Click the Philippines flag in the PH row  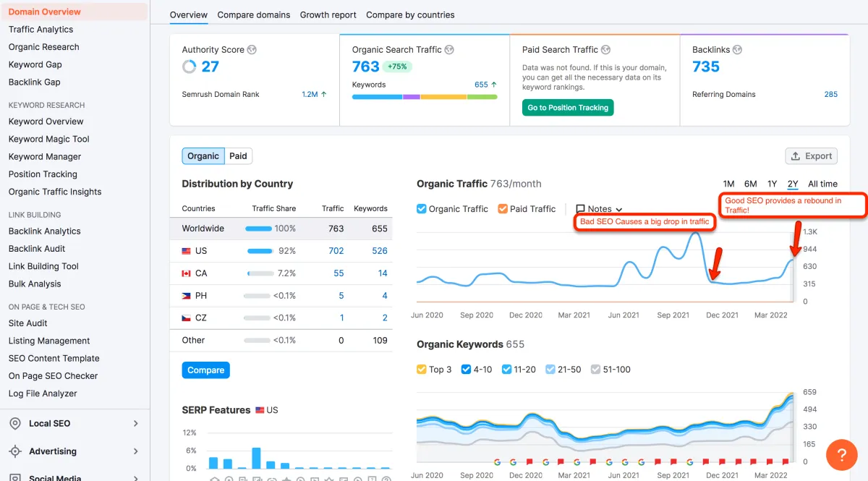coord(187,296)
